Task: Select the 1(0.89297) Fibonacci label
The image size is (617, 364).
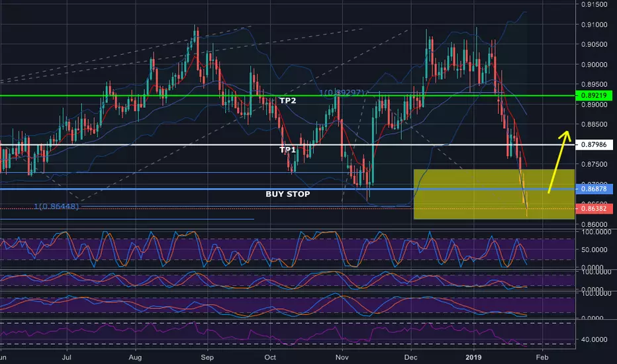Action: coord(342,93)
